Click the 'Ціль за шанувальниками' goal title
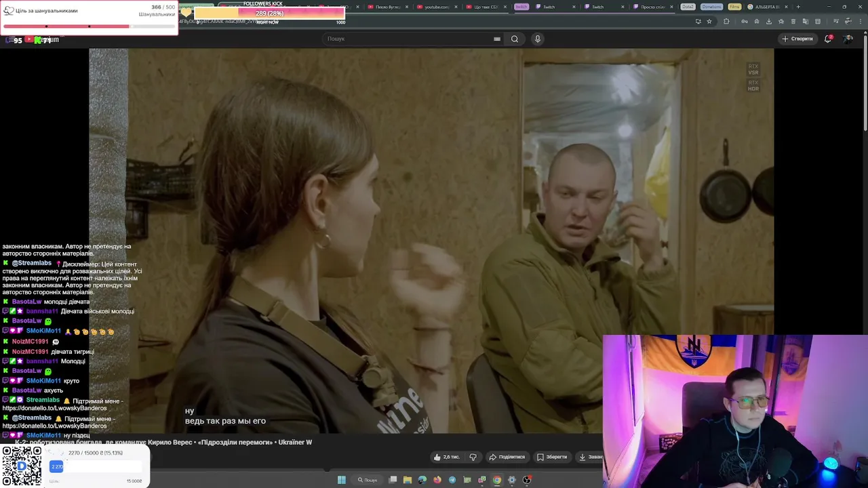Image resolution: width=868 pixels, height=488 pixels. tap(46, 11)
